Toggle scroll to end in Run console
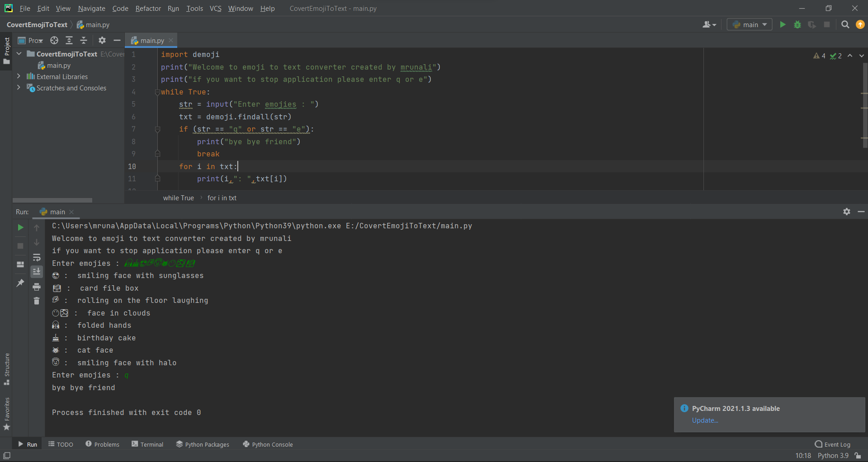The image size is (868, 462). tap(37, 271)
